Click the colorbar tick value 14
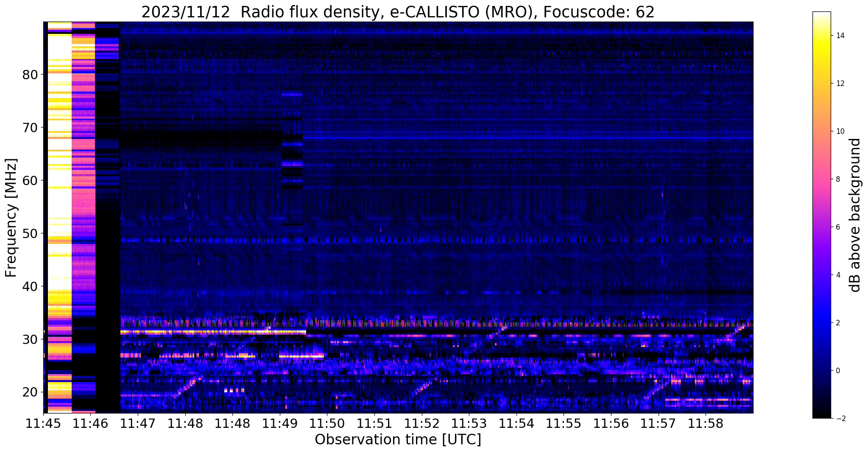Screen dimensions: 868x452 pyautogui.click(x=840, y=36)
